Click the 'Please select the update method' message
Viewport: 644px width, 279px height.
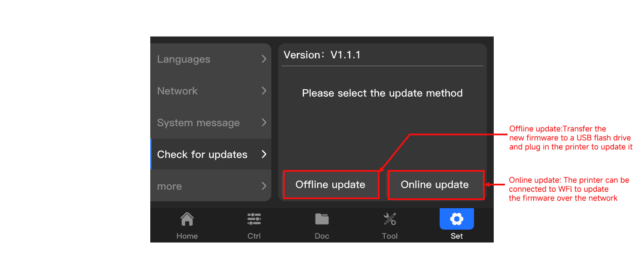(x=382, y=93)
